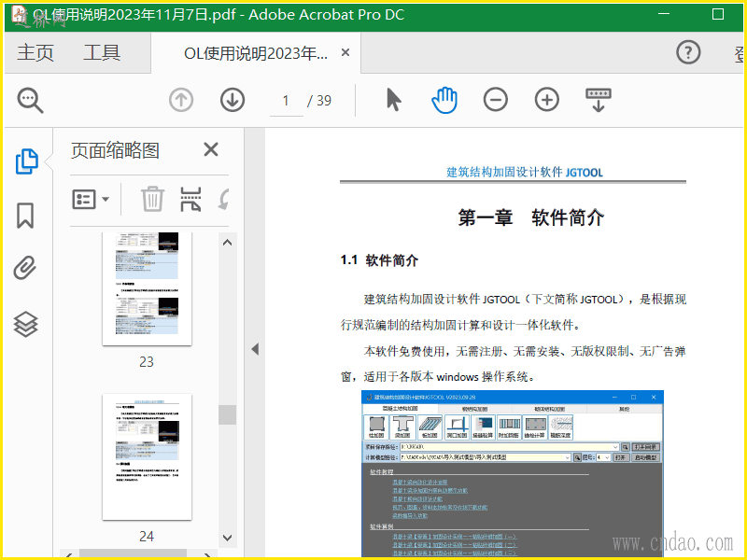Open the Attachments paperclip pane
Screen dimensions: 747x560
(x=25, y=268)
